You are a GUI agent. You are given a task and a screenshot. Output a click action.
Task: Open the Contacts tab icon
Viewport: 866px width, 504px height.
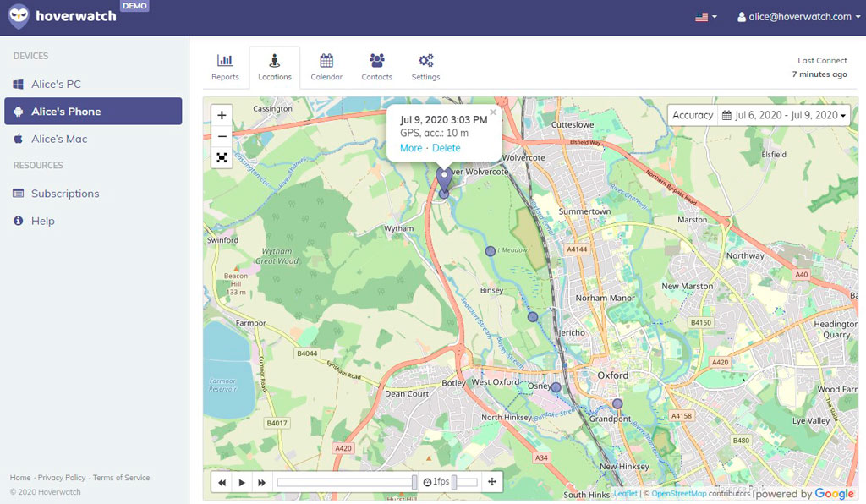(x=376, y=67)
